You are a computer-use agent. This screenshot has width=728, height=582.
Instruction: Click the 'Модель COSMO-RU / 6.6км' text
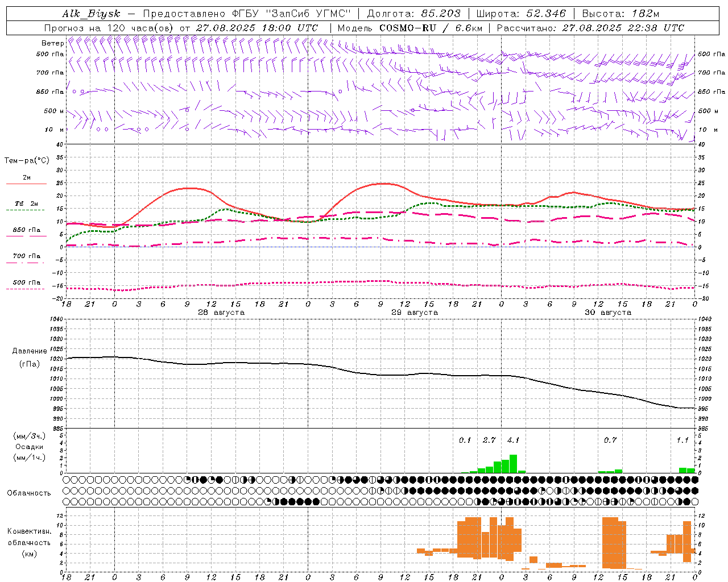point(410,28)
